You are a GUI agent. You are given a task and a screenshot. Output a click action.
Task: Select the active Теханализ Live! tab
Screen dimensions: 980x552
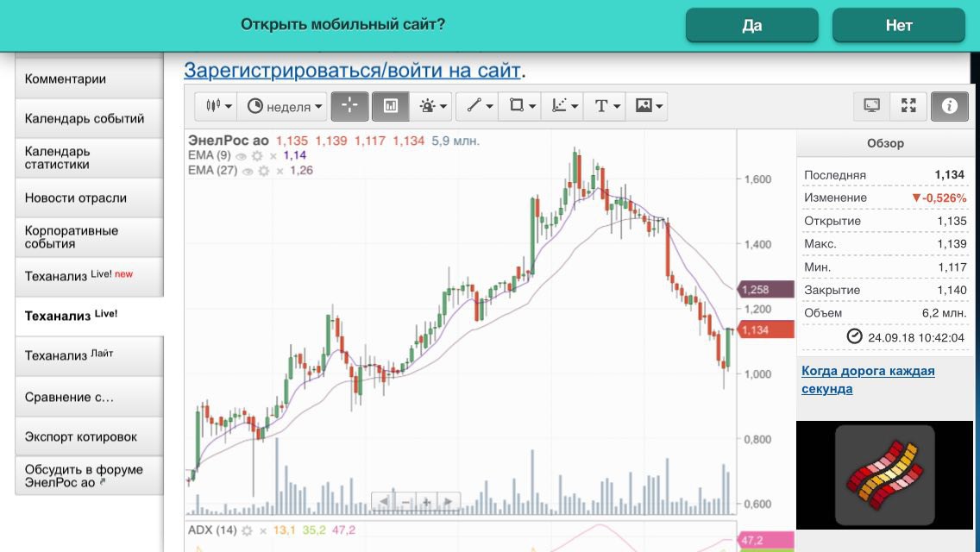90,316
